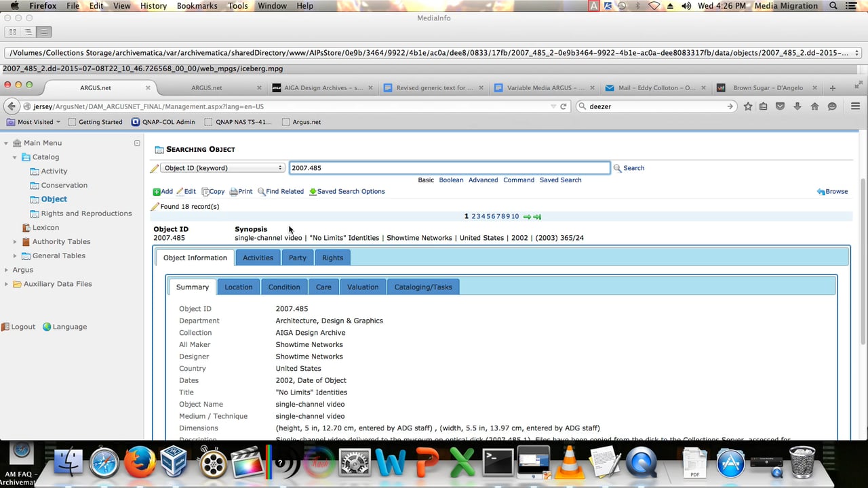The height and width of the screenshot is (488, 868).
Task: Open the QNAP-COL Admin bookmark
Action: coord(163,122)
